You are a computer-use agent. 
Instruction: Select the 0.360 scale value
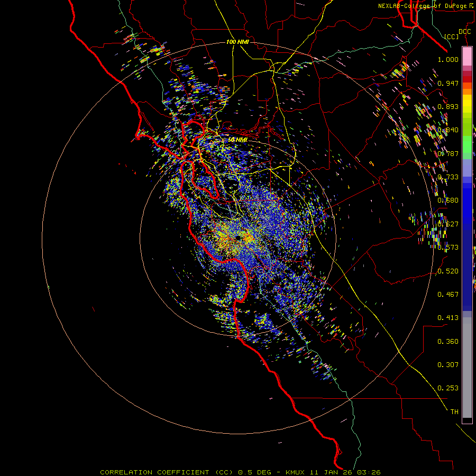coord(448,342)
